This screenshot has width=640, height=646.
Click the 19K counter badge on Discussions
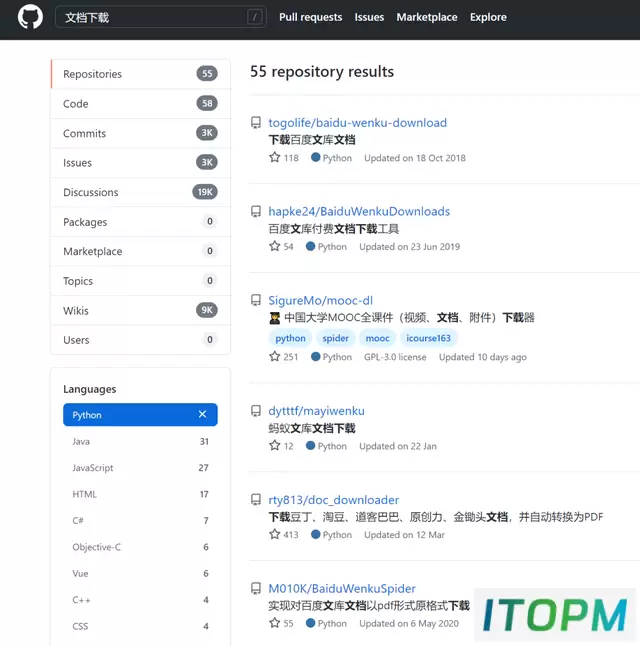(x=205, y=192)
